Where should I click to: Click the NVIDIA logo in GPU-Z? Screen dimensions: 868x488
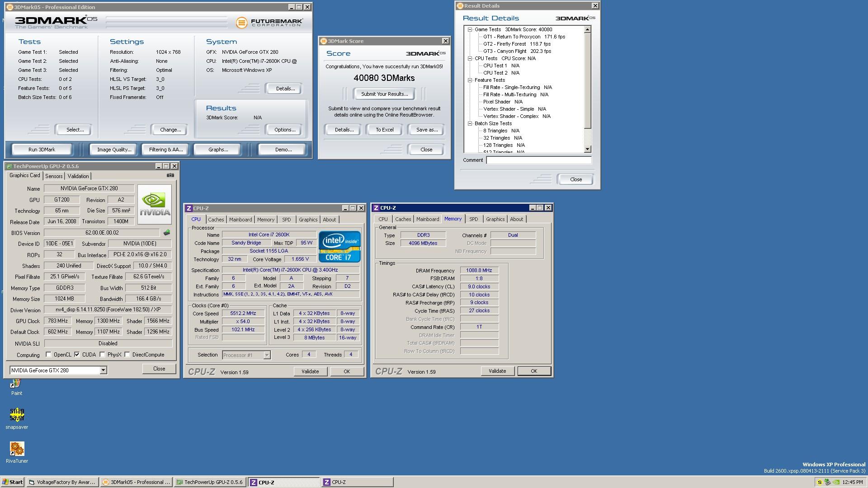(x=155, y=204)
